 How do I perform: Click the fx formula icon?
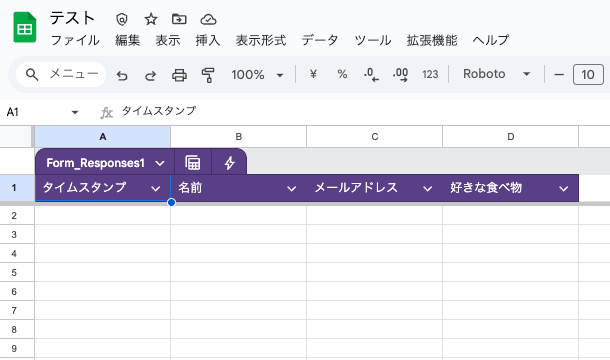coord(106,112)
